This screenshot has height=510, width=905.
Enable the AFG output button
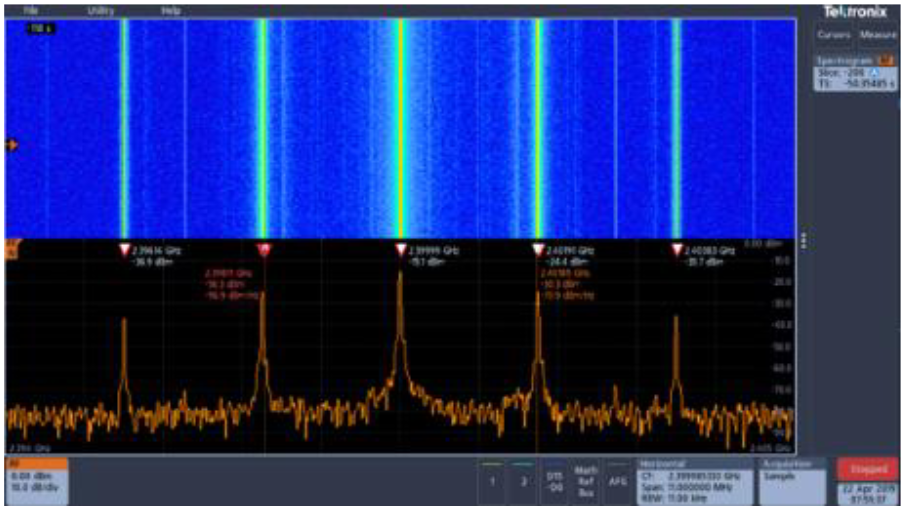[618, 481]
